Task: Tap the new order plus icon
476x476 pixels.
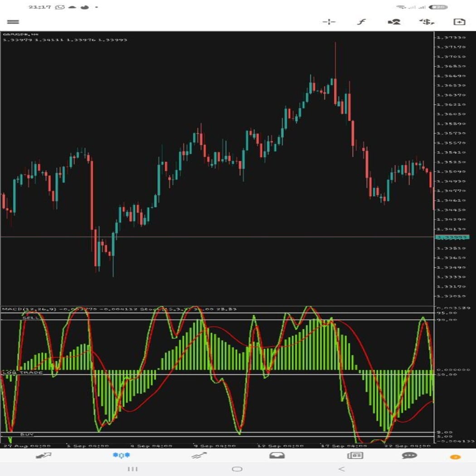Action: [x=459, y=22]
